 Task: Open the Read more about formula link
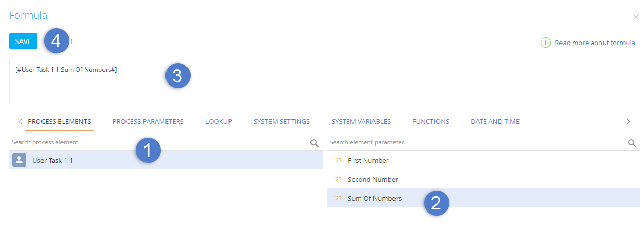pos(595,43)
